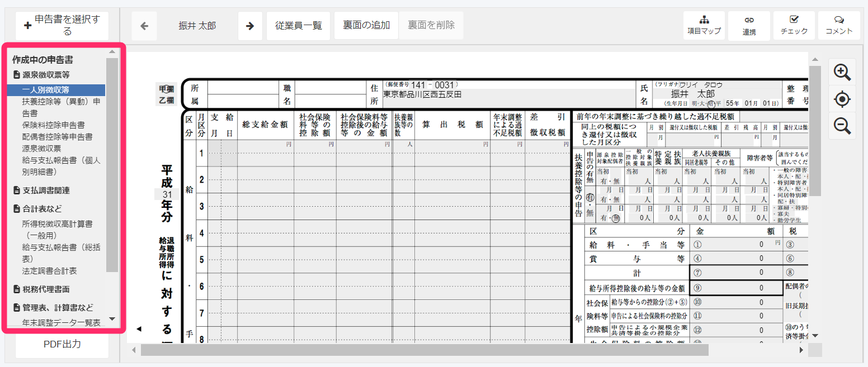Click row 2 算出税額 cell
The height and width of the screenshot is (367, 868).
point(452,180)
